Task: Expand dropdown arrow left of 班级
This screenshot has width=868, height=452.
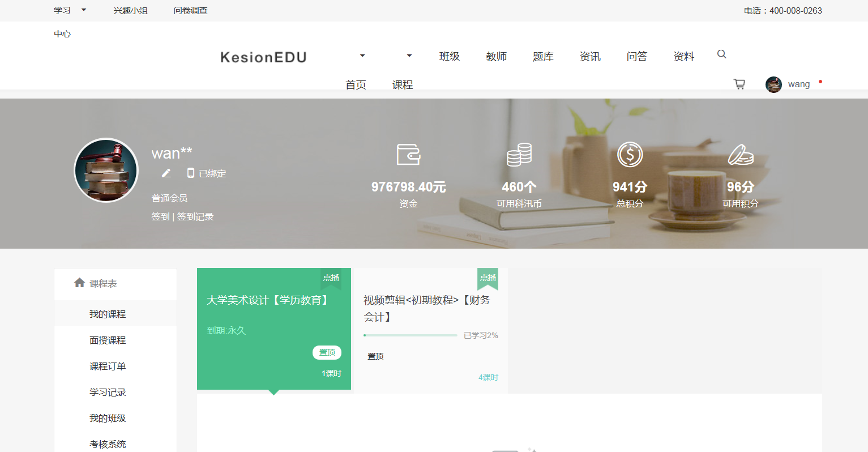Action: pyautogui.click(x=409, y=56)
